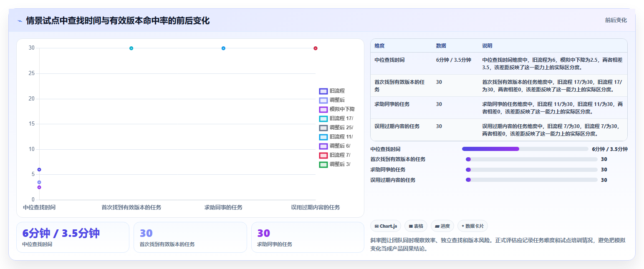Toggle the 旧流程 11/ legend entry
The image size is (644, 269).
click(x=336, y=137)
